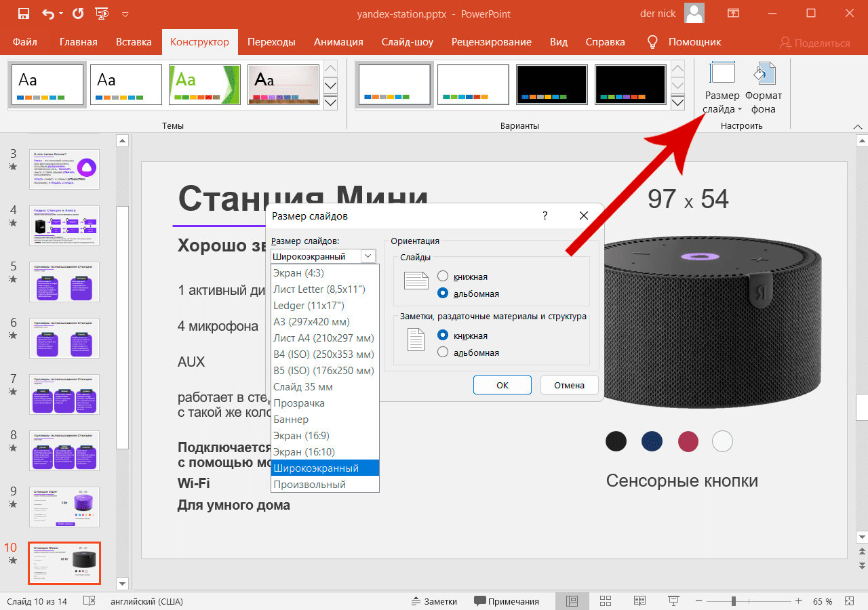Choose the first black variant thumbnail

click(x=552, y=85)
